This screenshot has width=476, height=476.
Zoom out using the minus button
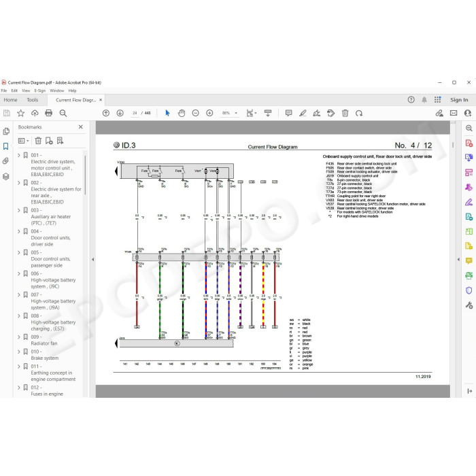click(x=196, y=113)
